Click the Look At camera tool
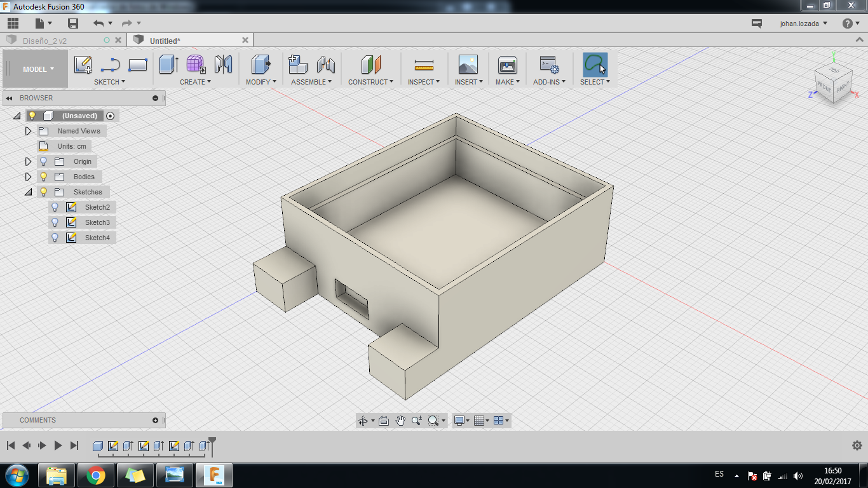 point(383,420)
